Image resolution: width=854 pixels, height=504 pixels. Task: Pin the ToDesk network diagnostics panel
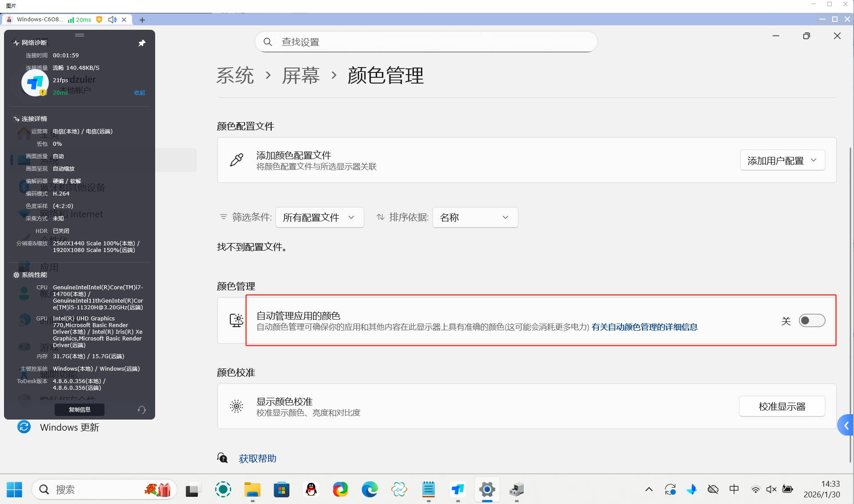click(x=142, y=43)
